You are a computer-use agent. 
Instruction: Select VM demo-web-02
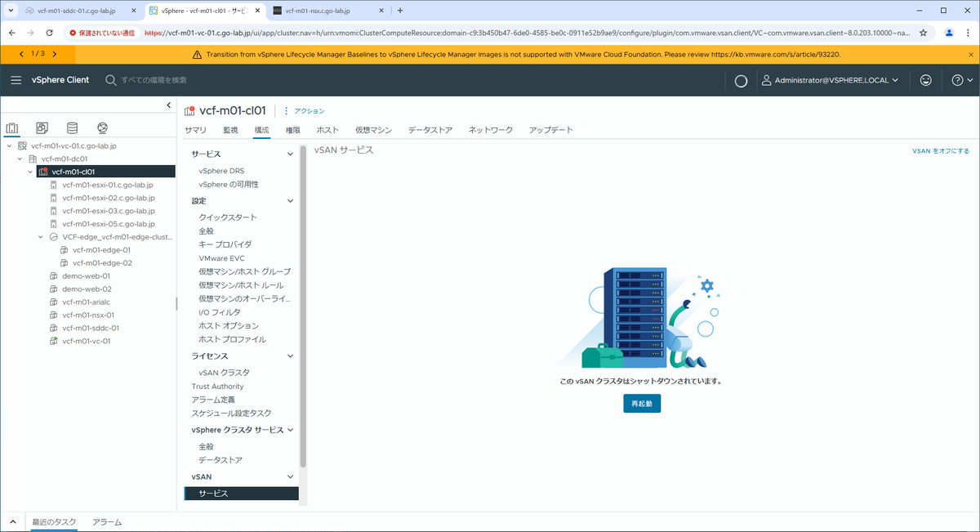87,288
